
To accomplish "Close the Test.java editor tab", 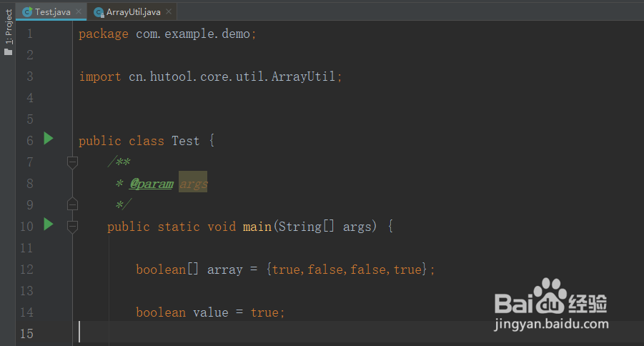I will click(79, 12).
